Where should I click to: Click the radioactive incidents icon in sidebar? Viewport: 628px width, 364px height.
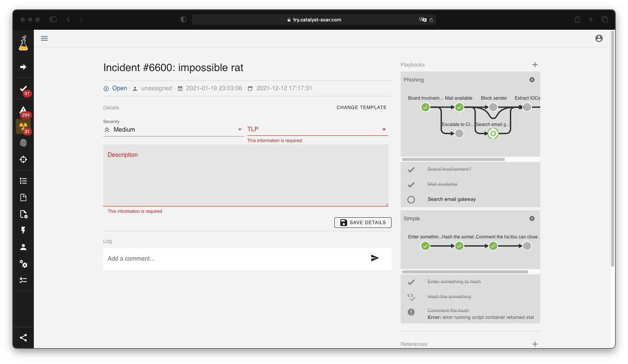tap(23, 126)
